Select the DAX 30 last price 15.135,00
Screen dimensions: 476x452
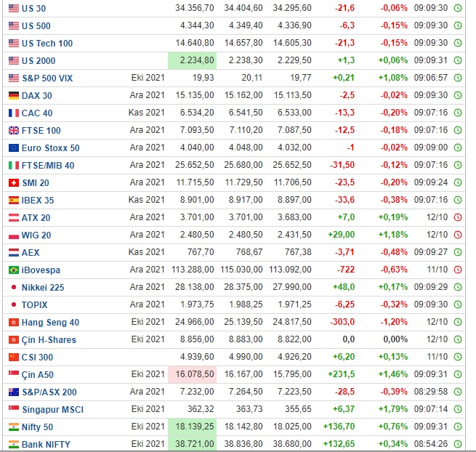(x=195, y=95)
